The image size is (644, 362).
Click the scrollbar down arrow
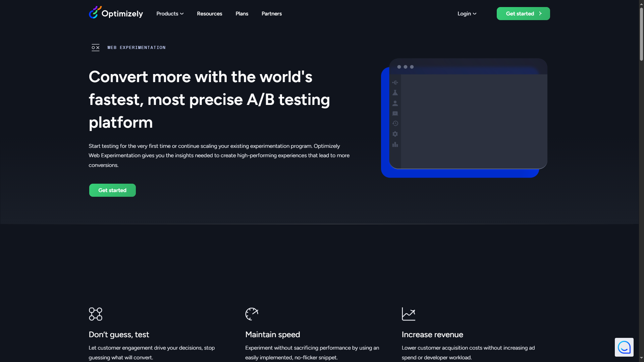(641, 359)
